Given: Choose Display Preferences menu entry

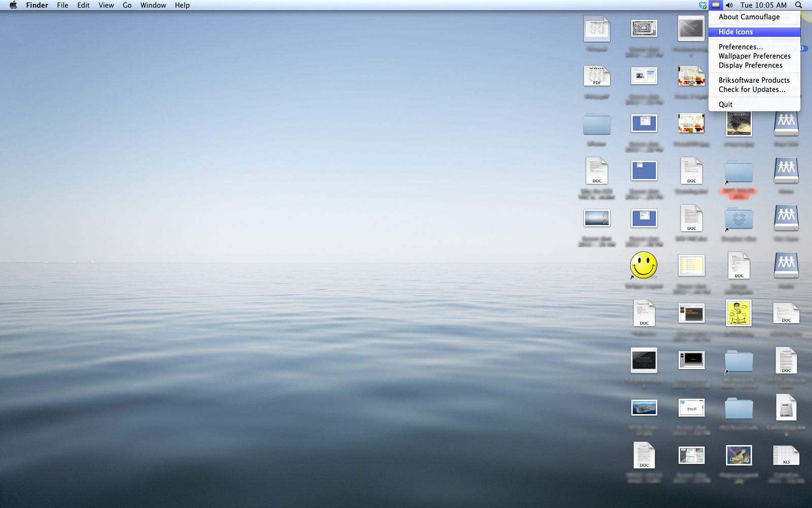Looking at the screenshot, I should [x=750, y=66].
